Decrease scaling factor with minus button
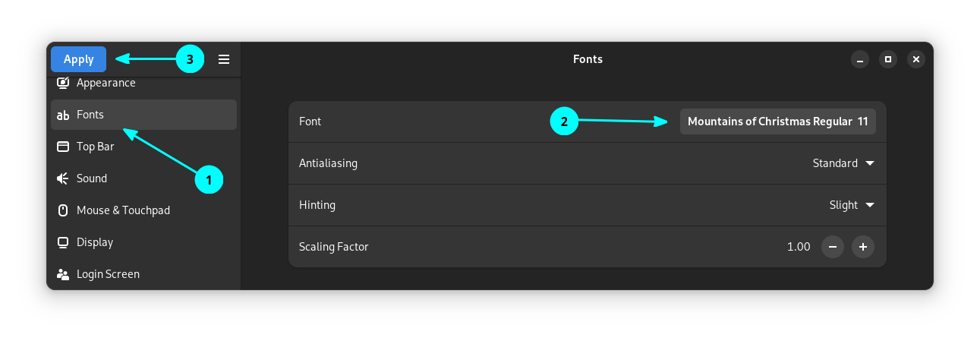Viewport: 980px width, 341px height. point(833,247)
